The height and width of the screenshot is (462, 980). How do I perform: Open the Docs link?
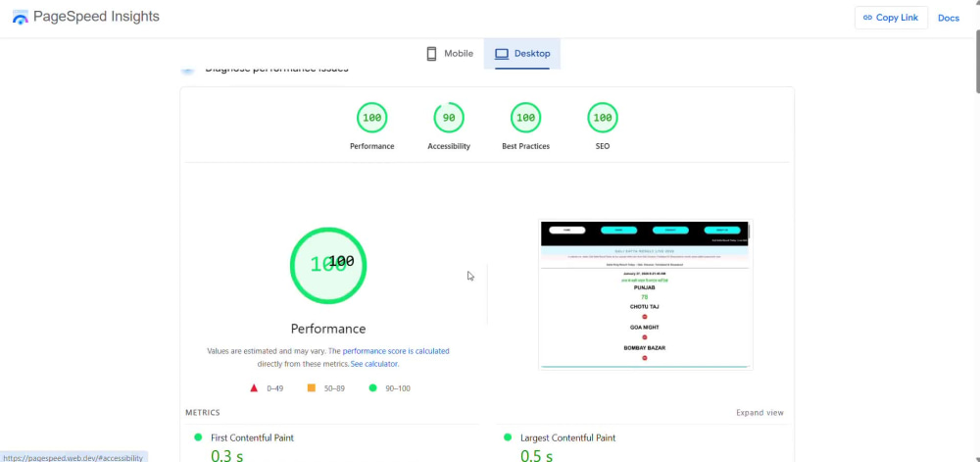(x=948, y=18)
